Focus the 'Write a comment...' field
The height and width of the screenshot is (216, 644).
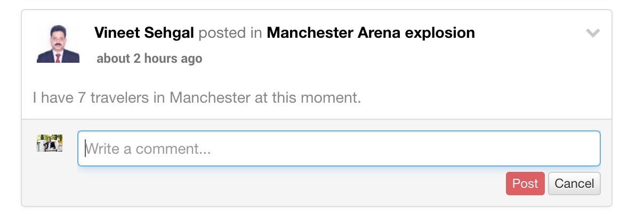click(x=339, y=148)
